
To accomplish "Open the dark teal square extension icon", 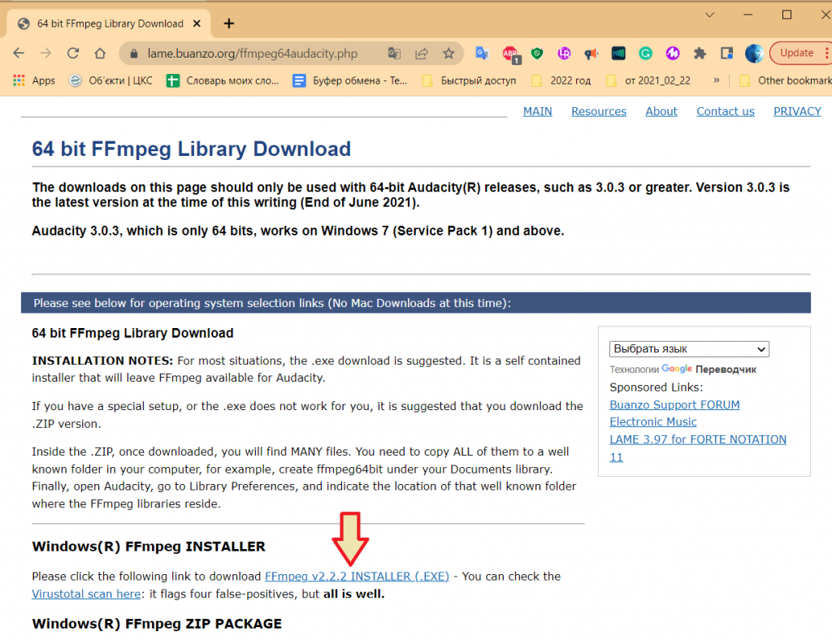I will pyautogui.click(x=618, y=53).
